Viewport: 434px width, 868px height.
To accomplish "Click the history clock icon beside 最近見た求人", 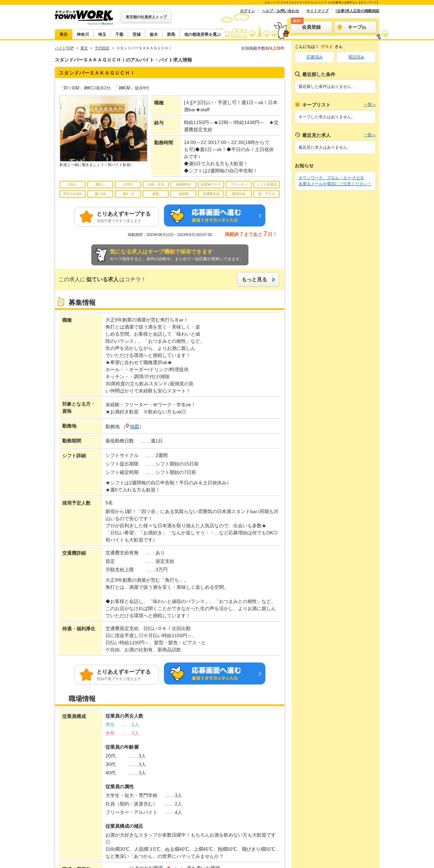I will point(297,135).
